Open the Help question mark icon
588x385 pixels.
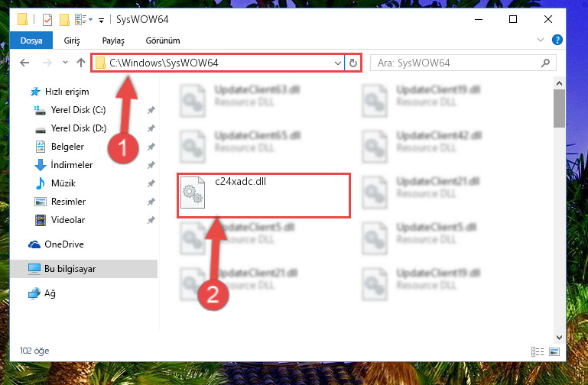pyautogui.click(x=557, y=40)
